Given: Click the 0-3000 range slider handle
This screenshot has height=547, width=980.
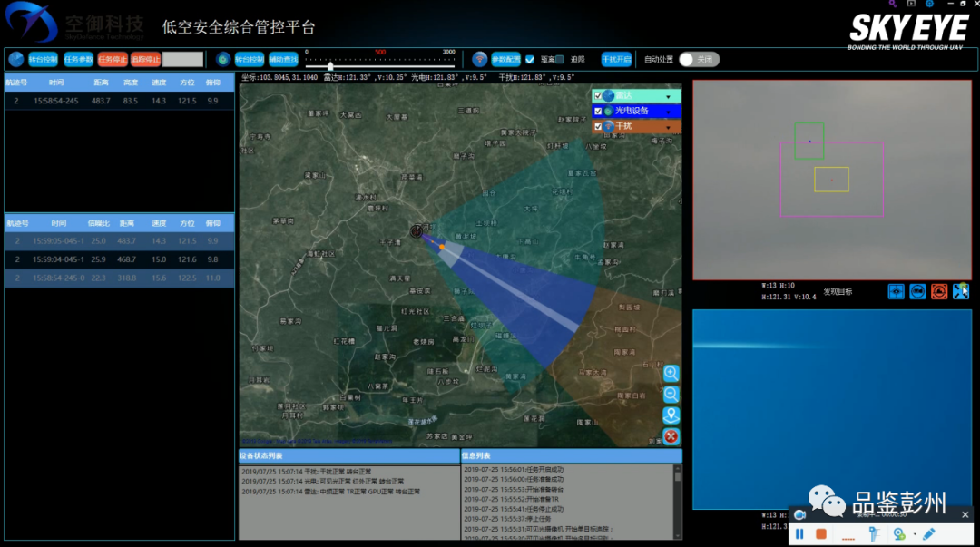Looking at the screenshot, I should tap(330, 65).
